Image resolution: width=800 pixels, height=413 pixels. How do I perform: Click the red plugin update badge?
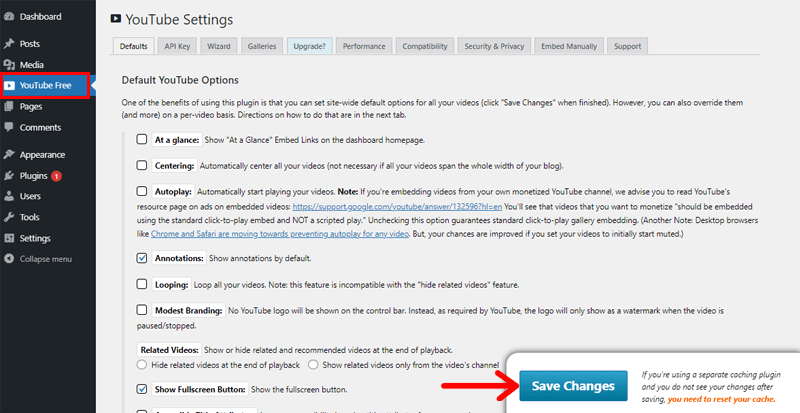[56, 176]
